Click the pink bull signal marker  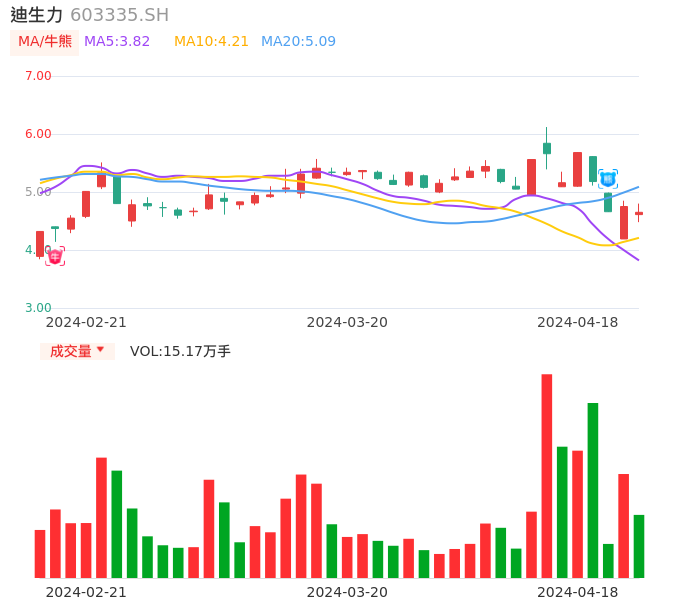pos(55,256)
